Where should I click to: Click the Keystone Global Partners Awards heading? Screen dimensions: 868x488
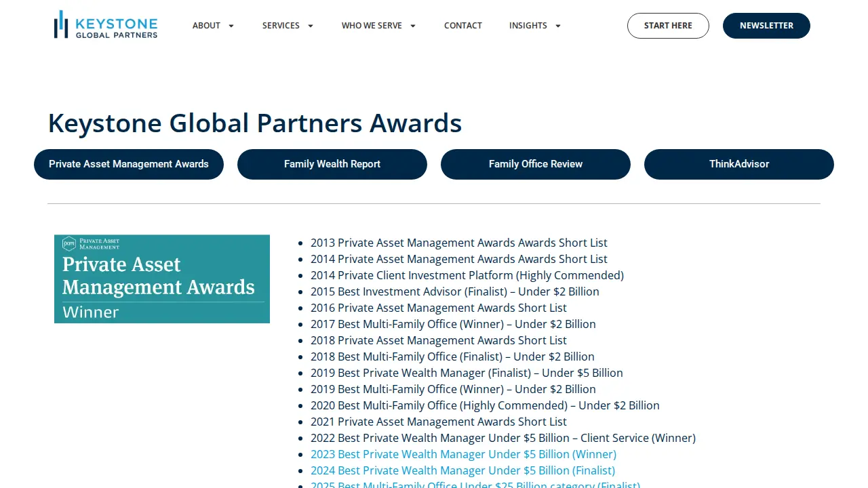[255, 123]
